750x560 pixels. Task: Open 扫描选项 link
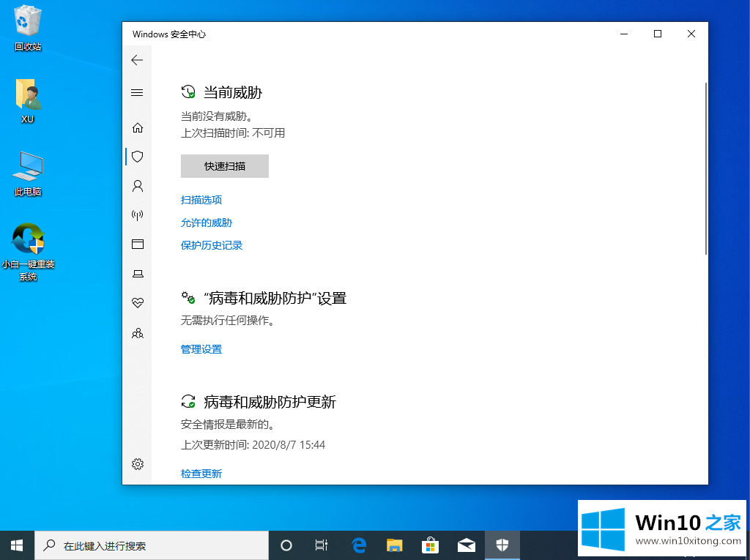coord(201,200)
